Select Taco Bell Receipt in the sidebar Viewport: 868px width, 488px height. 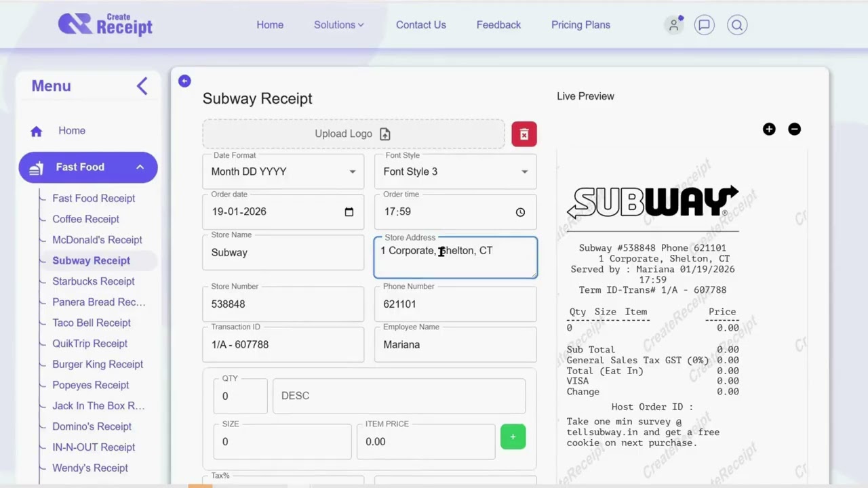[x=92, y=323]
